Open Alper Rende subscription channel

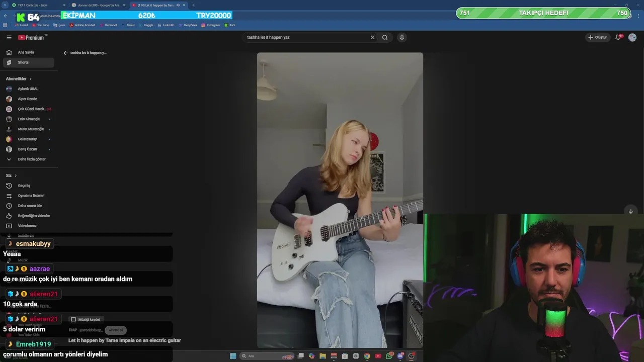tap(29, 99)
